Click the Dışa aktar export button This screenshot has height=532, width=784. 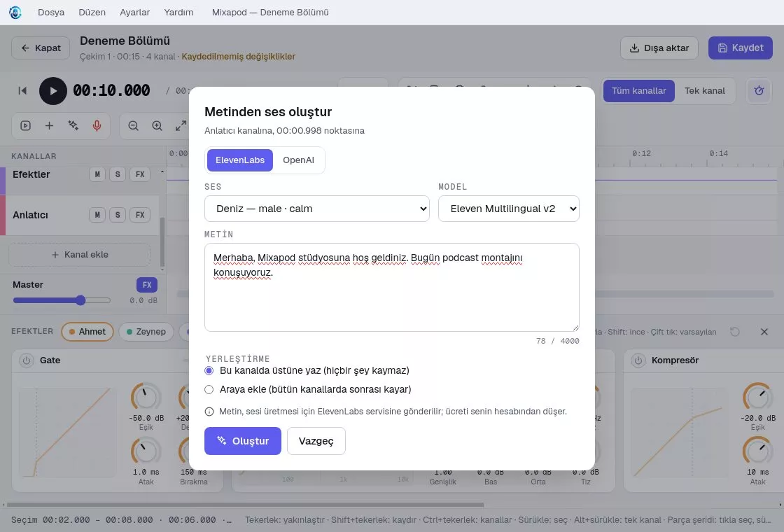tap(659, 48)
